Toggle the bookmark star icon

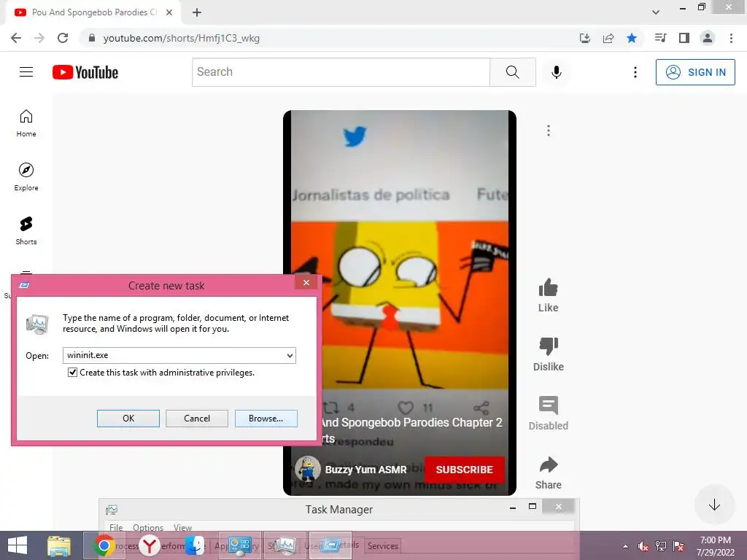point(632,38)
